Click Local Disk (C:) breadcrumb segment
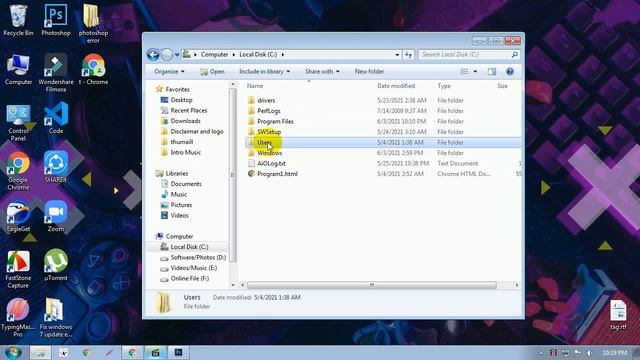640x360 pixels. click(x=258, y=54)
